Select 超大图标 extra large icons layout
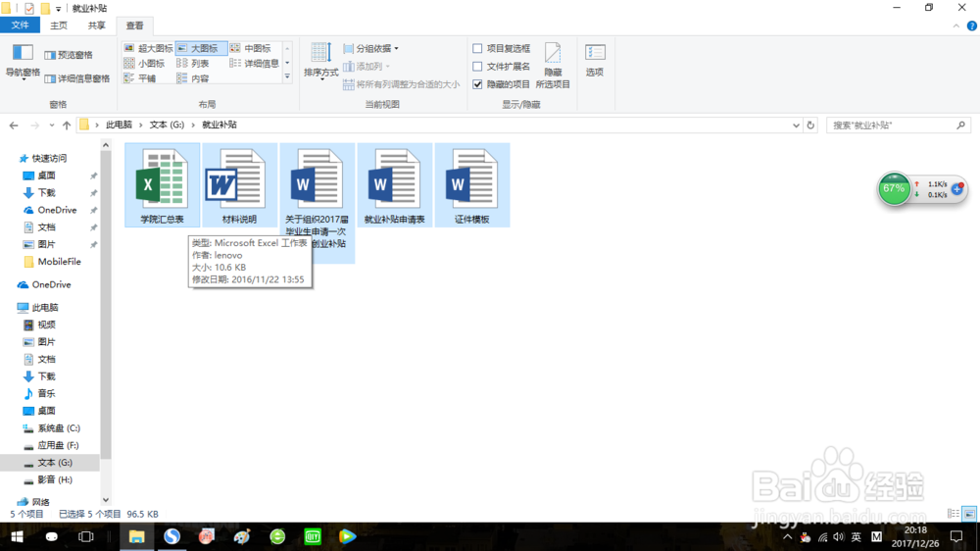This screenshot has width=980, height=551. pyautogui.click(x=148, y=48)
